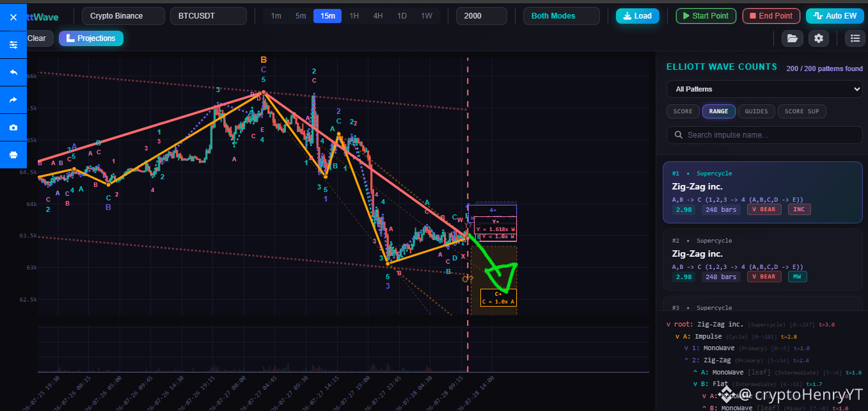Click the Y = 1.618x W projection label

(x=496, y=229)
